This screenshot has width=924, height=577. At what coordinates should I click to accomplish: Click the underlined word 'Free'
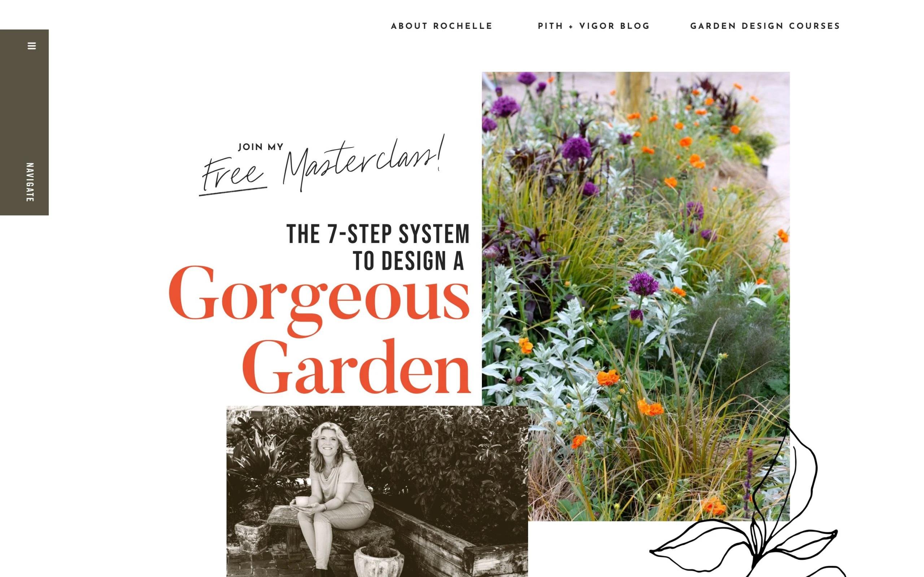[232, 176]
